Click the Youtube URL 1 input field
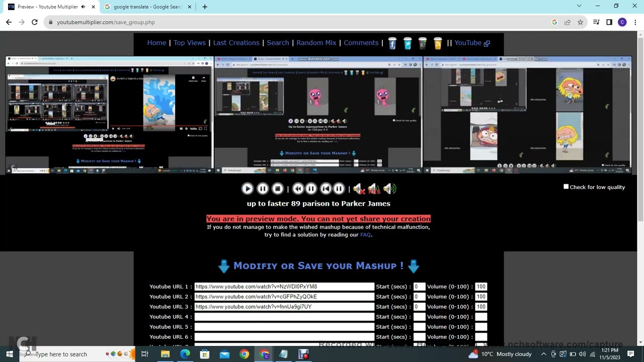644x362 pixels. coord(284,287)
